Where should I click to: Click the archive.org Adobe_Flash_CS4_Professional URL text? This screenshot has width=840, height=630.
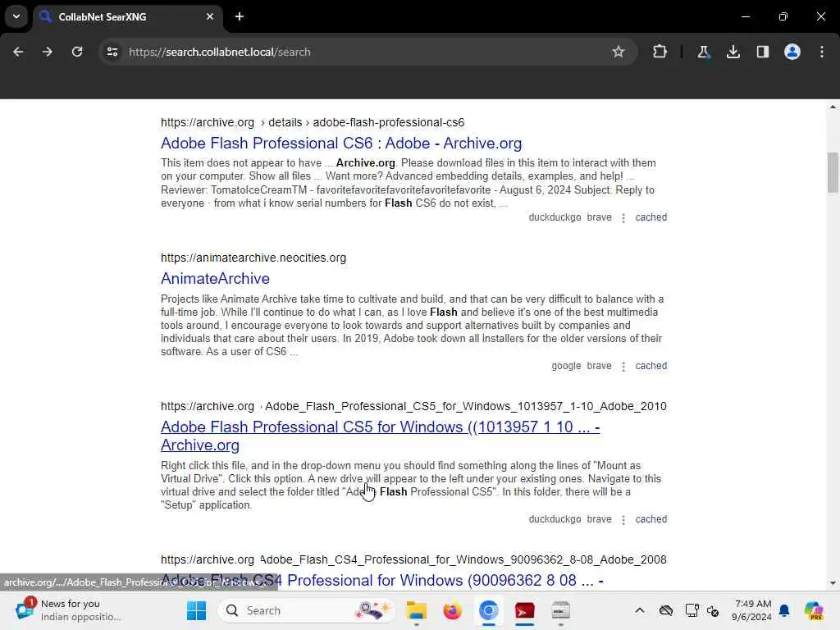pos(413,559)
